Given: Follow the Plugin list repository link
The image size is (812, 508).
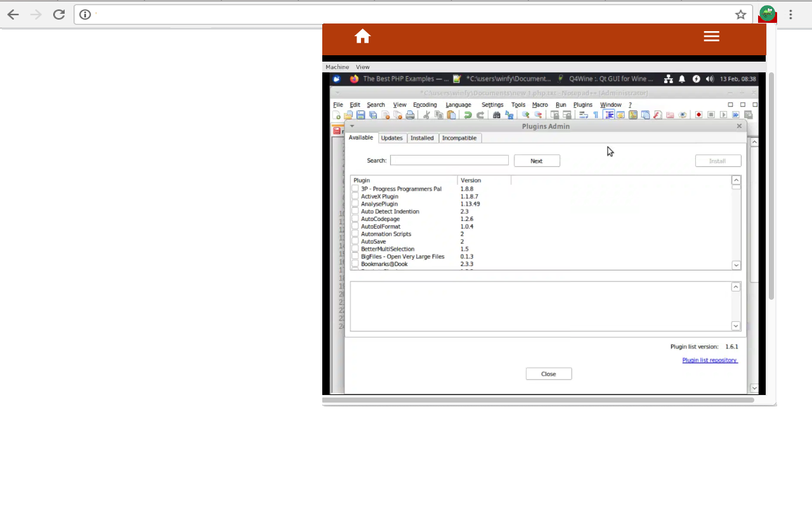Looking at the screenshot, I should (709, 360).
